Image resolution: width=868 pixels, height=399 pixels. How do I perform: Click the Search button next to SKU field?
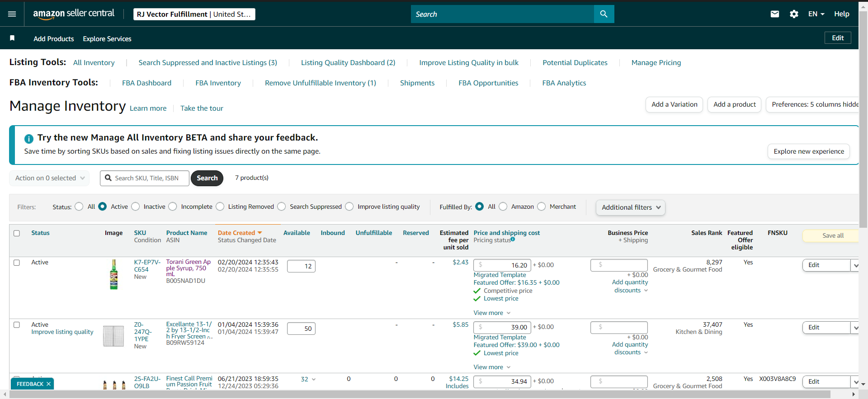coord(207,178)
